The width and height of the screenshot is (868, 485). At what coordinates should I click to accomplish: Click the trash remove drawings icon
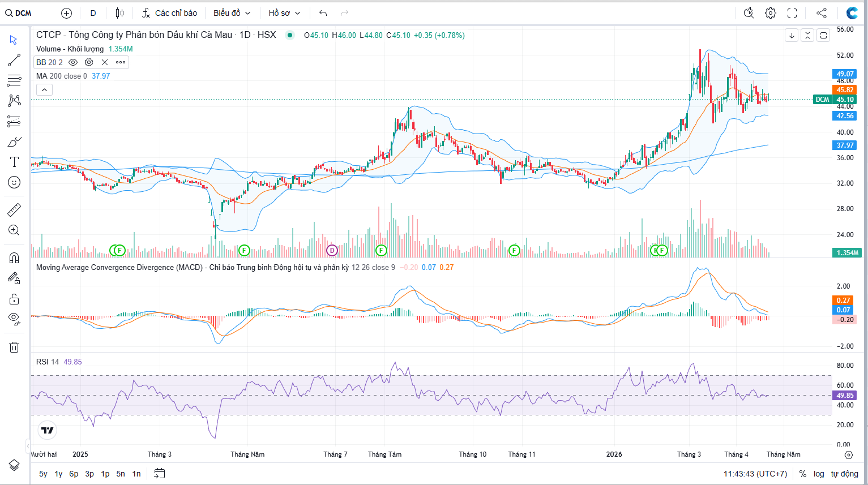tap(14, 347)
